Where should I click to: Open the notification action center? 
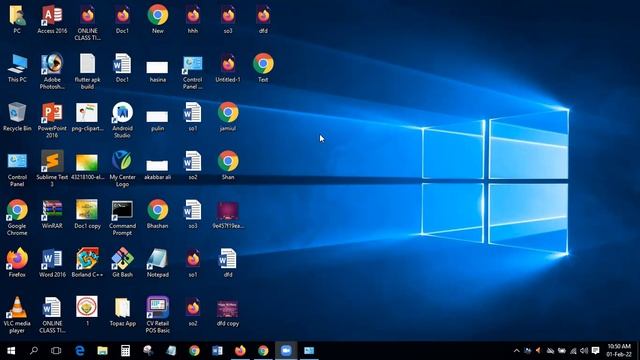pyautogui.click(x=596, y=351)
